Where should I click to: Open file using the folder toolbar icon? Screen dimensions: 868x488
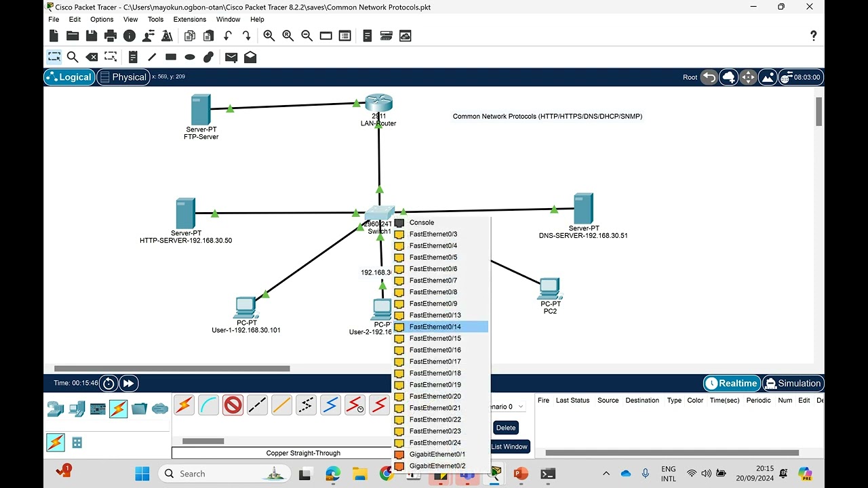tap(73, 36)
